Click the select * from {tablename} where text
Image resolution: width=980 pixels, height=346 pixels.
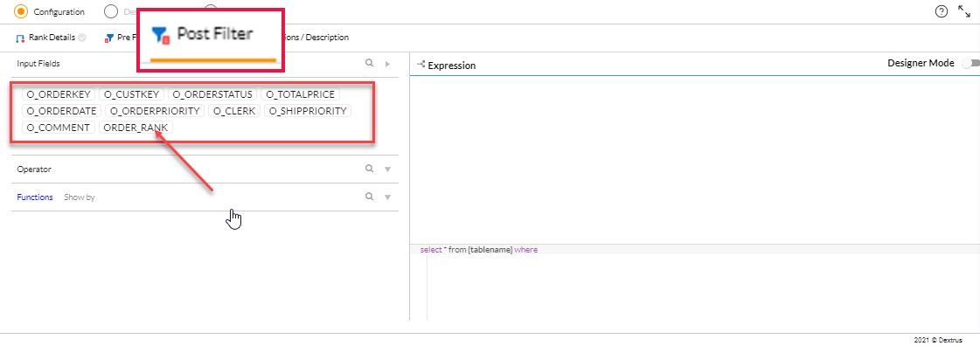click(x=479, y=250)
